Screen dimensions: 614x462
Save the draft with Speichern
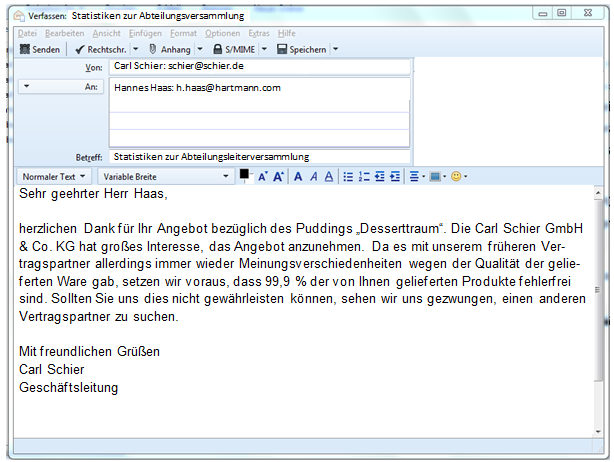coord(300,49)
